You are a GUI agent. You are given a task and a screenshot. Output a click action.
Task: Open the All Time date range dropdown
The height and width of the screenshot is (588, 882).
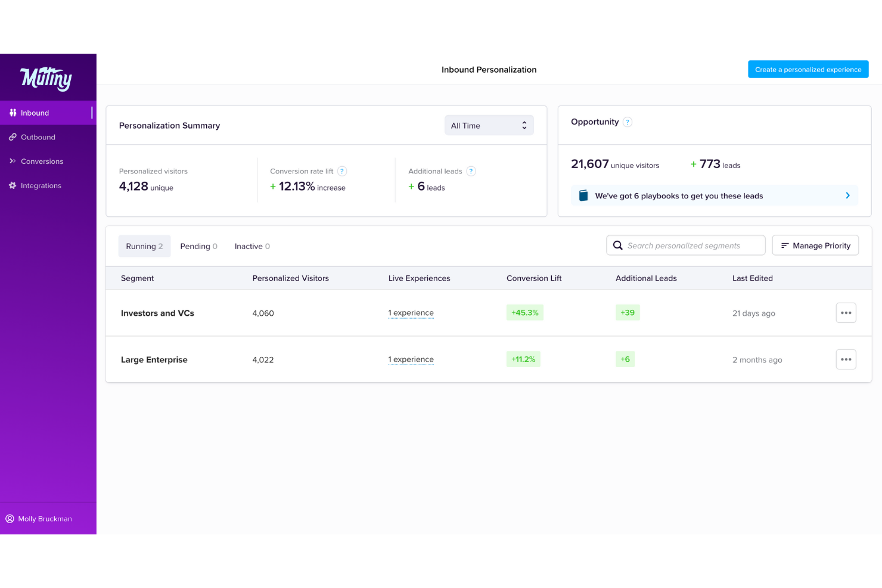click(x=489, y=126)
